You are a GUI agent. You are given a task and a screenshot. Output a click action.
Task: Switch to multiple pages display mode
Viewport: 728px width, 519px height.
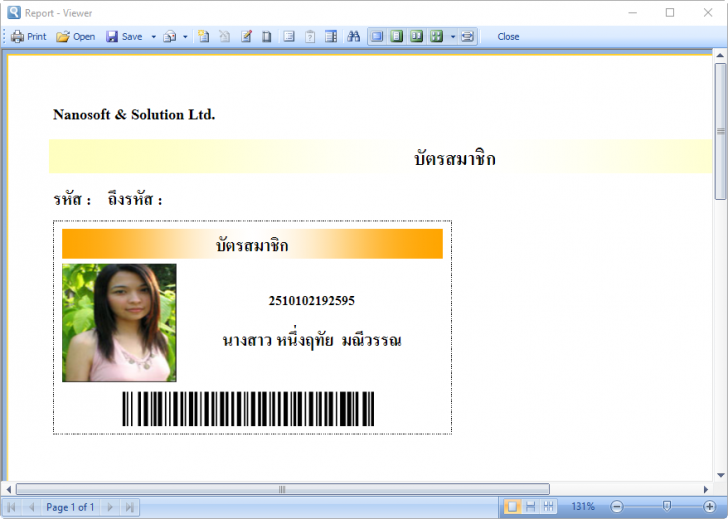tap(548, 506)
